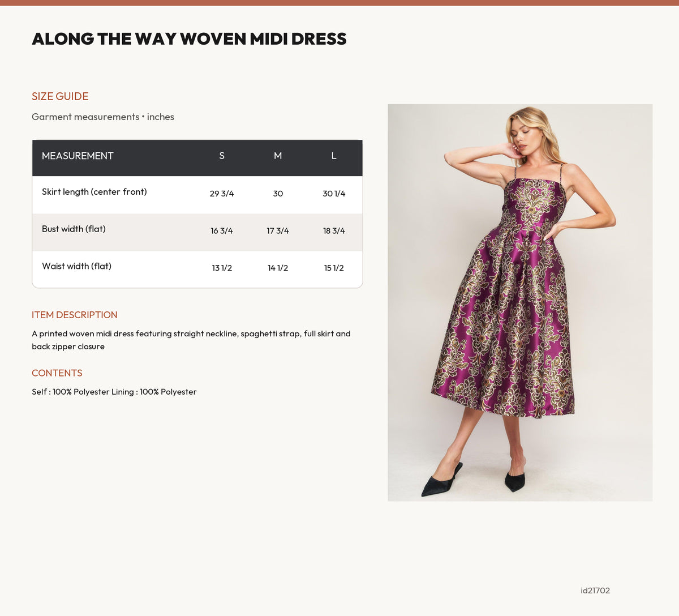Click 'Bust width (flat)' row label
This screenshot has height=616, width=679.
coord(74,229)
